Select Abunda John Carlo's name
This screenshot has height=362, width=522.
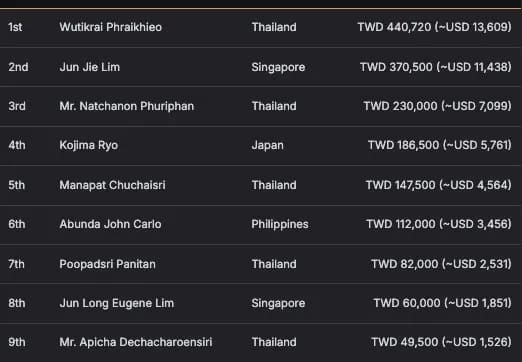(110, 224)
